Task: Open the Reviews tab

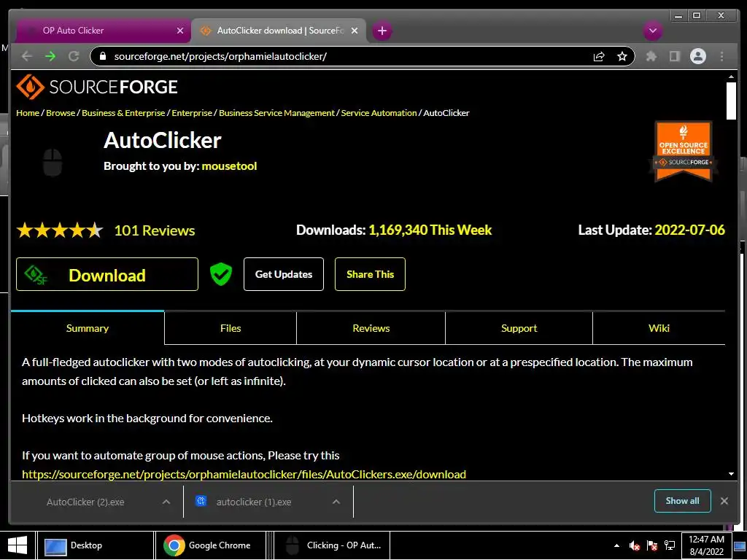Action: (x=371, y=328)
